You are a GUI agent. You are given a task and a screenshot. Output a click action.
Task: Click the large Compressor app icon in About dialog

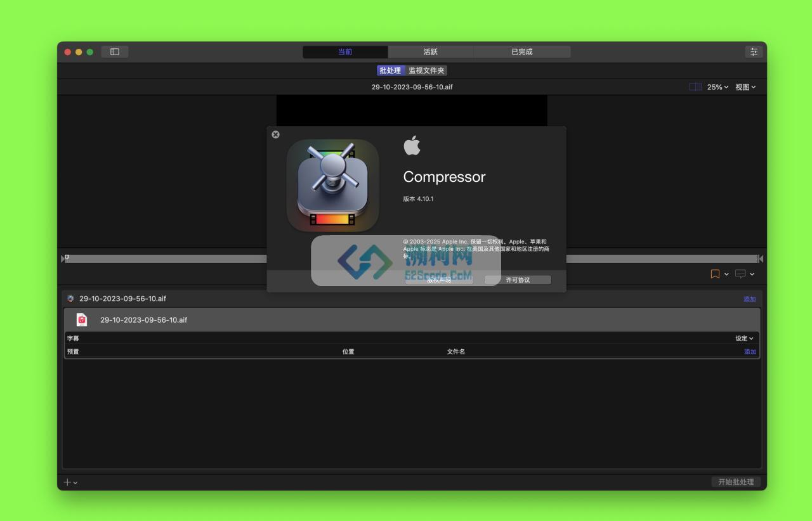pos(332,185)
